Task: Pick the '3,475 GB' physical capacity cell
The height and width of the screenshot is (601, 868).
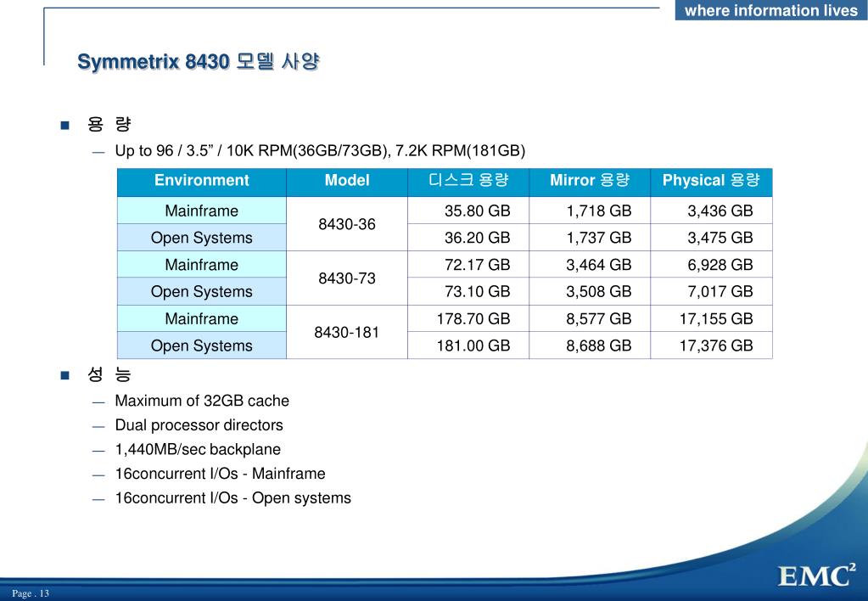Action: tap(711, 238)
